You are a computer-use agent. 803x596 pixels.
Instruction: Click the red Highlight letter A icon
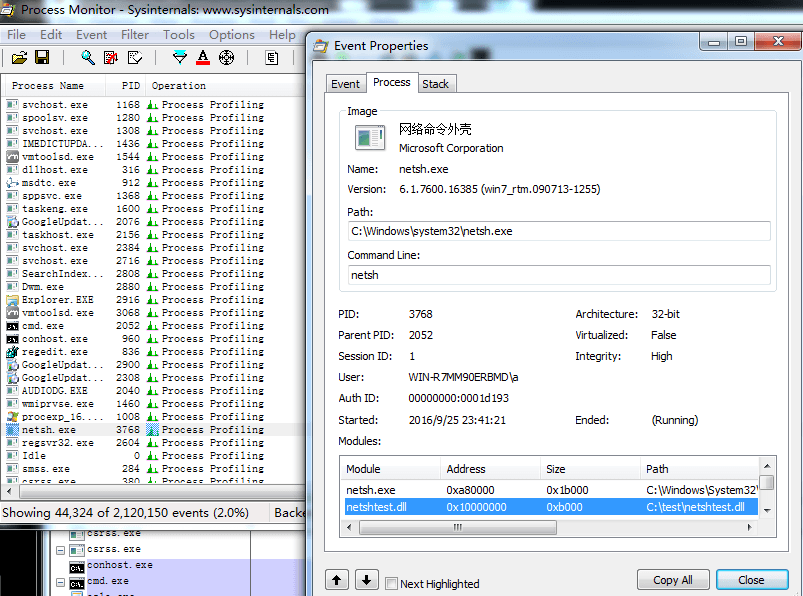[203, 57]
